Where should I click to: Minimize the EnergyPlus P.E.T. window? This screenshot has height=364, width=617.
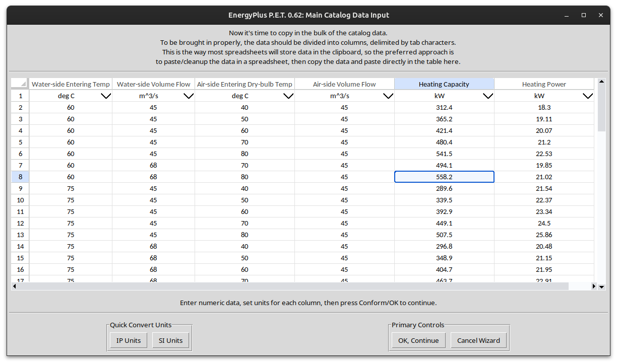click(567, 15)
